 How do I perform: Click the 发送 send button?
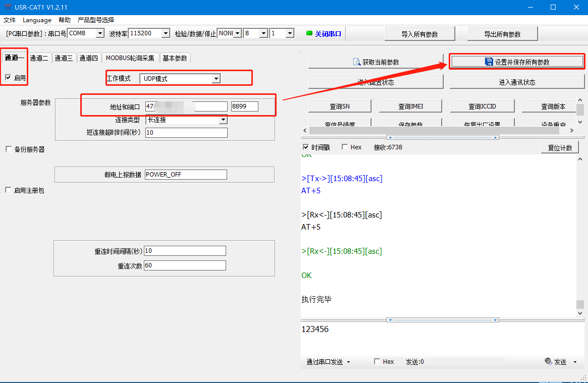pos(560,362)
